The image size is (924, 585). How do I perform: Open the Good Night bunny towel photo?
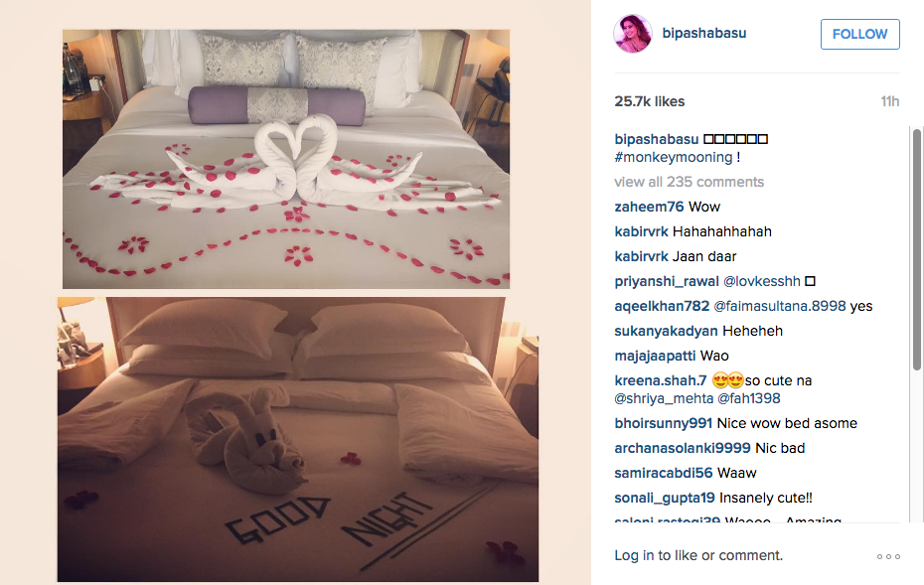coord(298,439)
